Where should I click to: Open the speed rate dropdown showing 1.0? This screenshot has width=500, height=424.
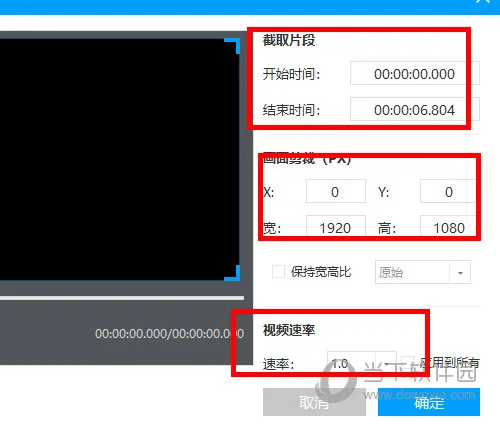(362, 363)
